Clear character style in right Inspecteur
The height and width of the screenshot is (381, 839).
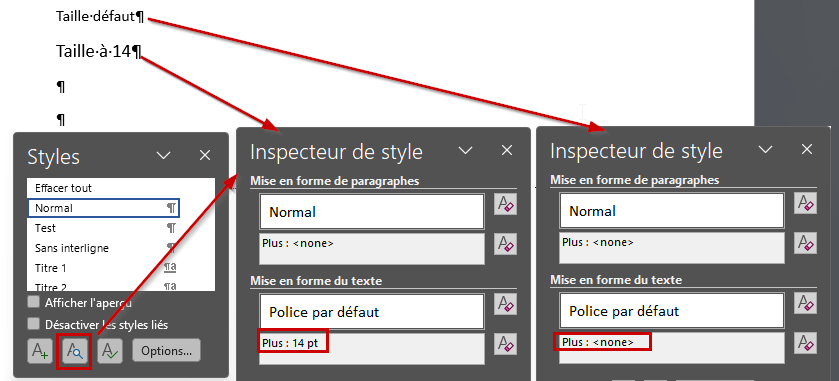tap(806, 303)
